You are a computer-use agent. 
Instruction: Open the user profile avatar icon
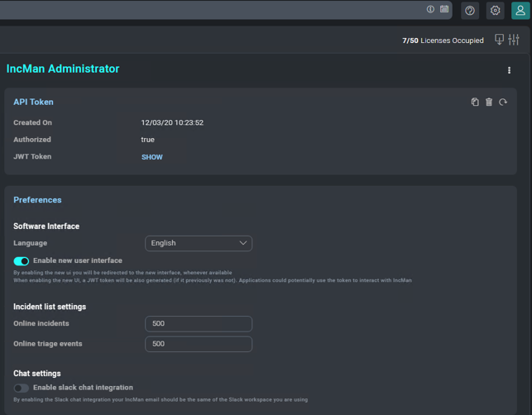tap(520, 11)
